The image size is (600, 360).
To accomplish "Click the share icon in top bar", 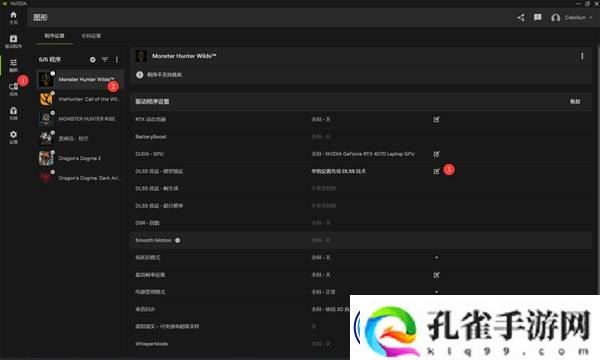I will click(521, 17).
